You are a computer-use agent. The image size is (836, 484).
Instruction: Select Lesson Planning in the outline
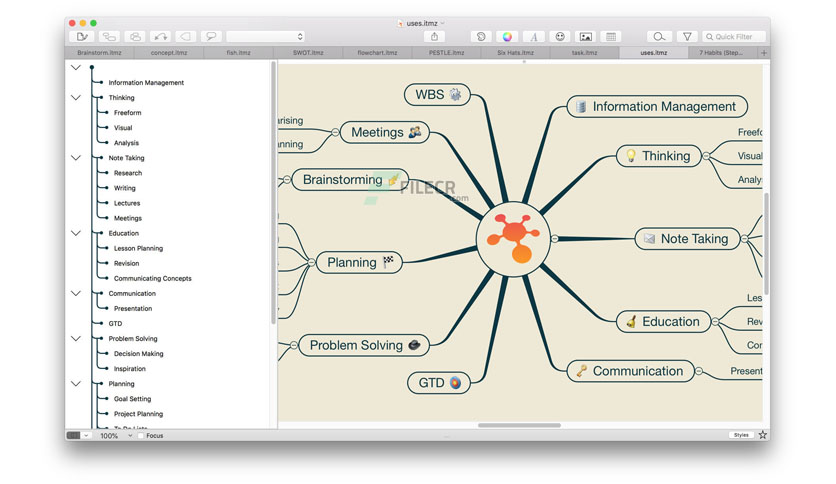[138, 248]
